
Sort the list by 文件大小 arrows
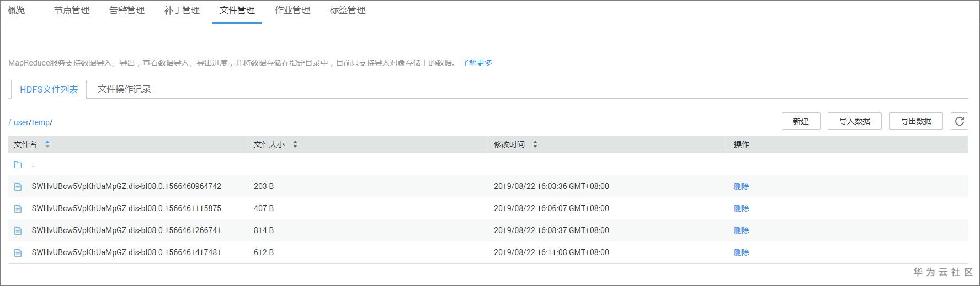tap(295, 144)
